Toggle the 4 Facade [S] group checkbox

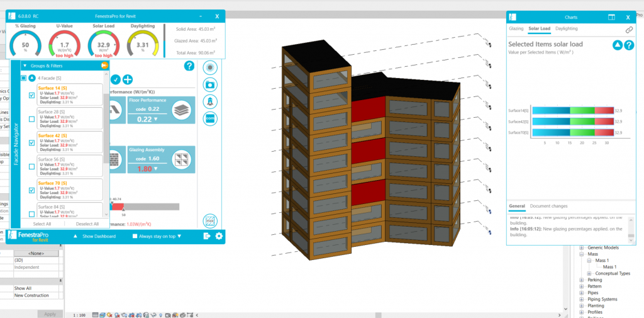coord(23,77)
